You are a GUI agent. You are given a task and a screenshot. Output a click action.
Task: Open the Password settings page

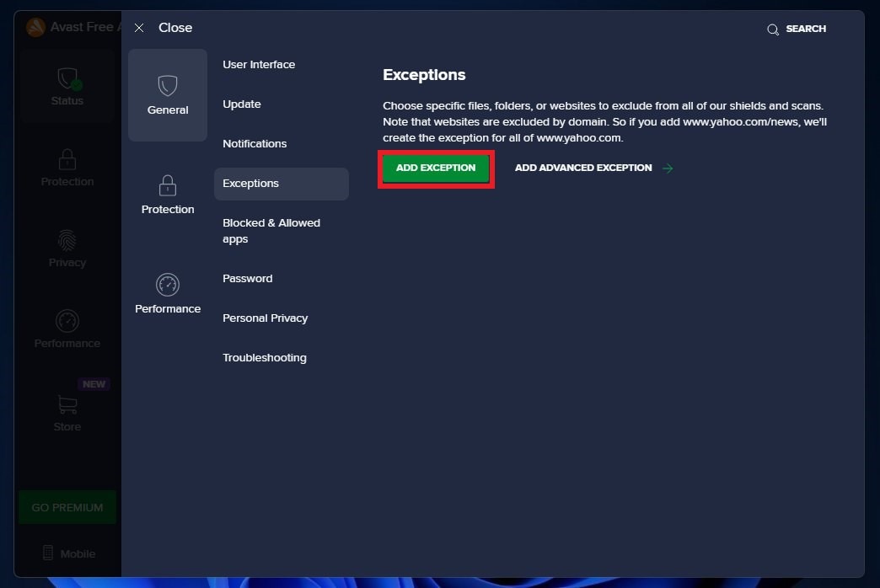tap(247, 279)
